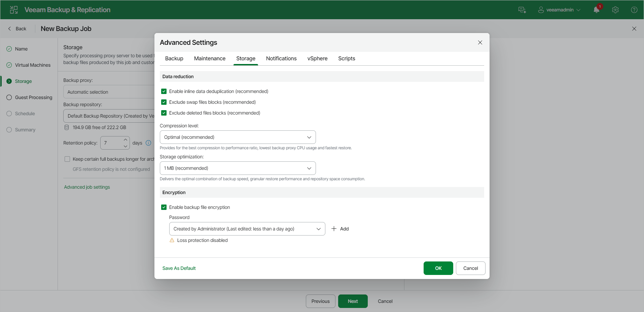
Task: Click the OK button
Action: (x=438, y=268)
